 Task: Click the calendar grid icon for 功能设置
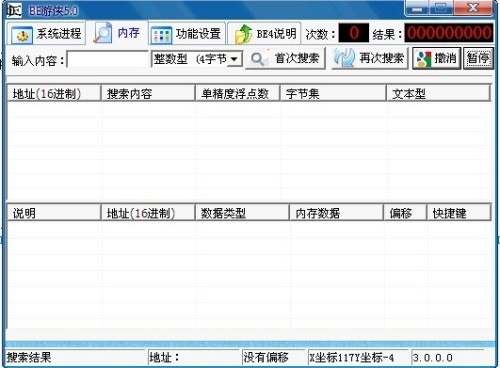(161, 35)
